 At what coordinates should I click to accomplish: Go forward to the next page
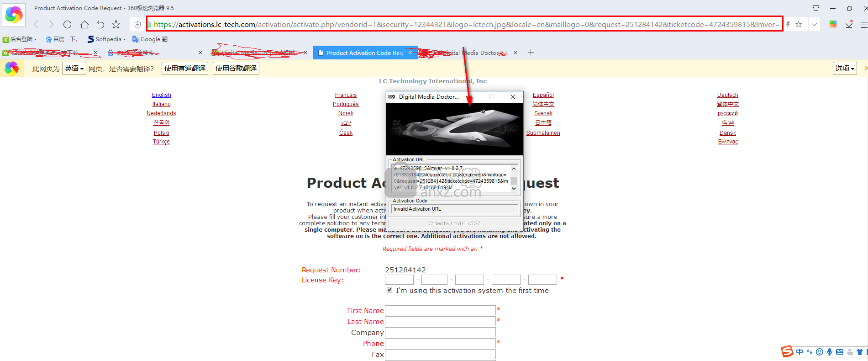click(x=51, y=24)
